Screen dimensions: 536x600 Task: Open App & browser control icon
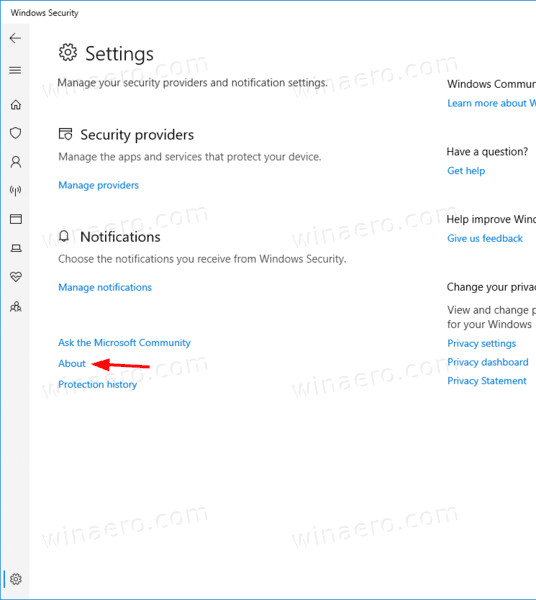point(16,219)
